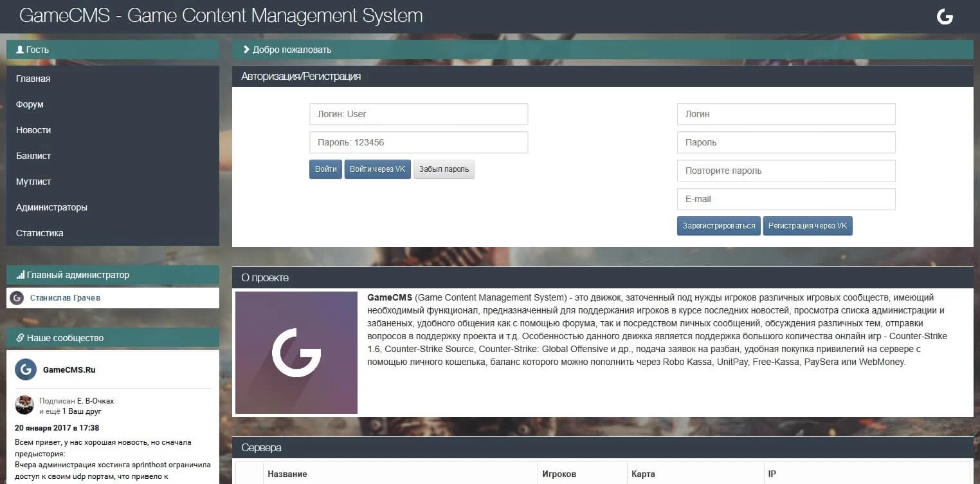Log in with Войти через VK
980x484 pixels.
pos(377,169)
